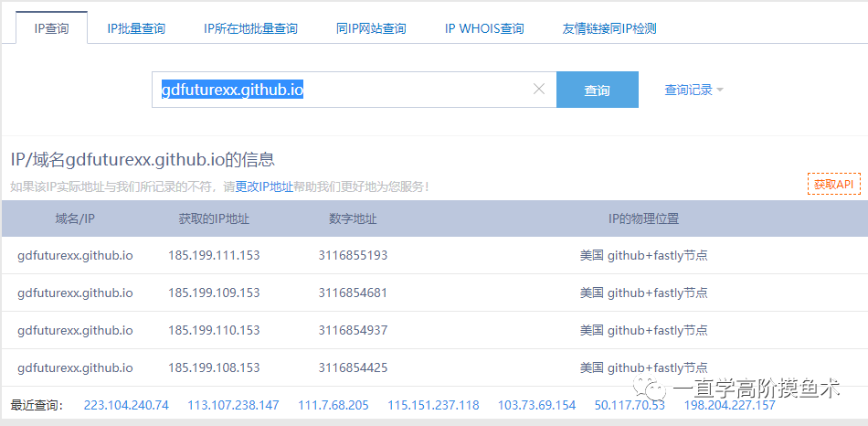868x426 pixels.
Task: Open recent query 223.104.240.74
Action: [x=126, y=405]
